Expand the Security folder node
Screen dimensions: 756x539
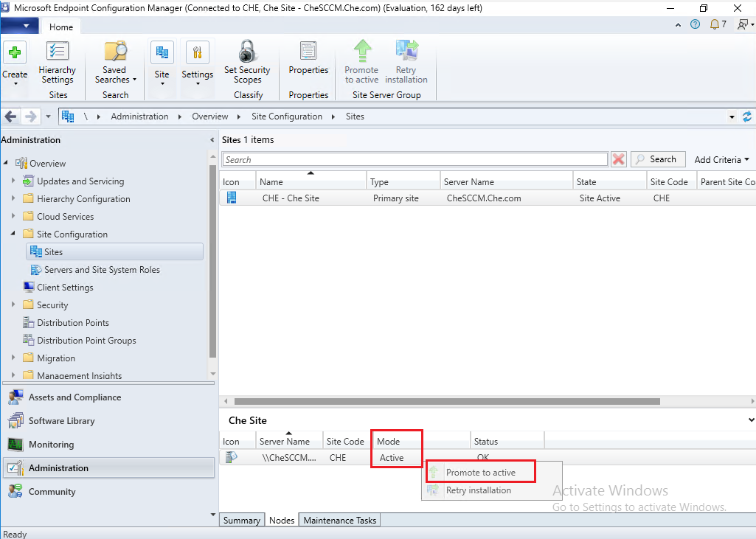[13, 305]
